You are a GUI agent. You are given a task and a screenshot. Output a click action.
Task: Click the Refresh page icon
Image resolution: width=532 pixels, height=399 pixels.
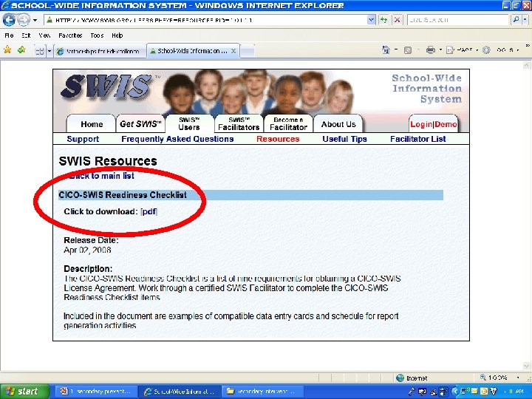pos(383,20)
